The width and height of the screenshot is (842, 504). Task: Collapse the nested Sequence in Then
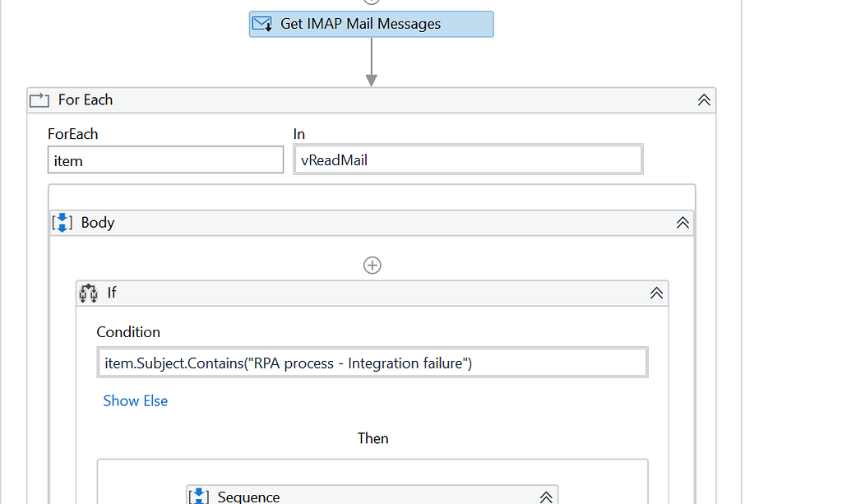546,497
